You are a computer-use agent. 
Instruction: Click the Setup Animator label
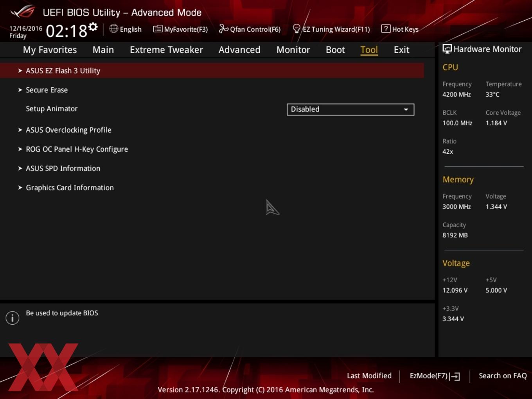click(x=52, y=109)
